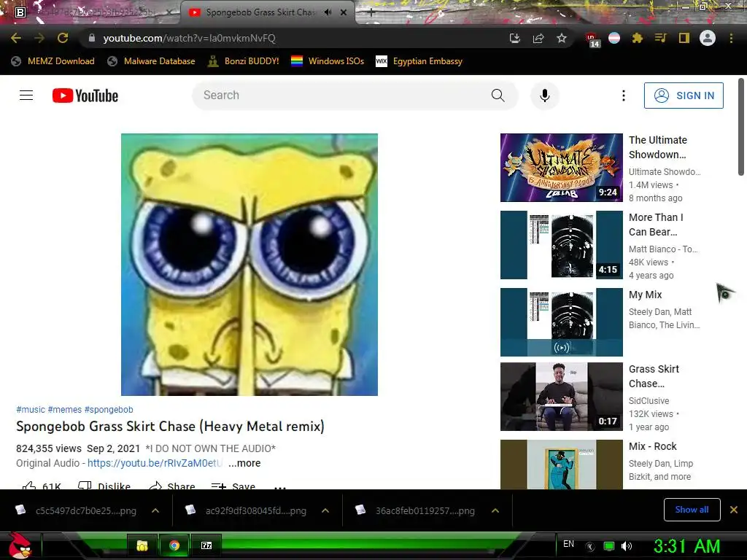Open the uBlock extension showing 14

592,39
